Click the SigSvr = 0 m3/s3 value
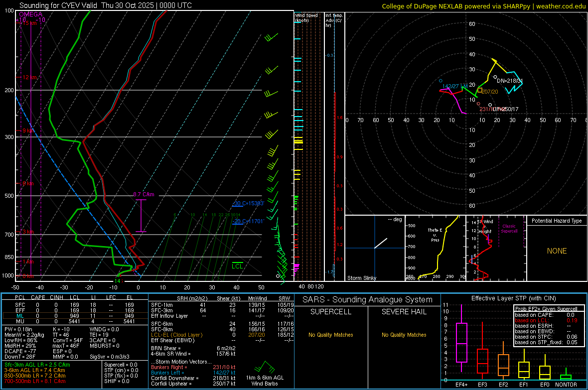The height and width of the screenshot is (390, 588). tap(110, 357)
